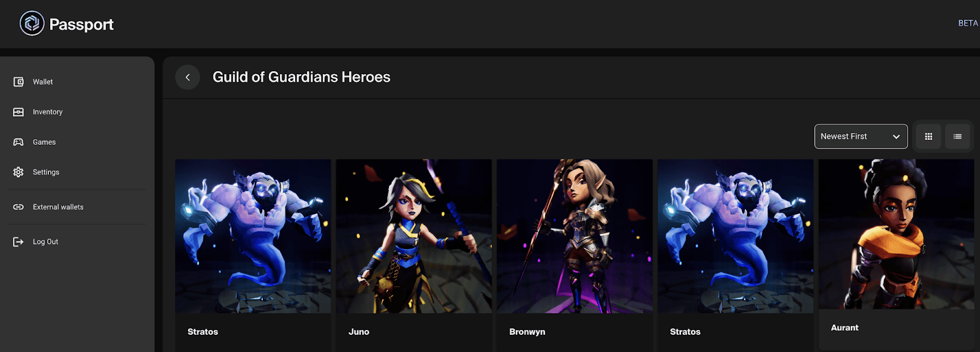Switch to grid view layout
The width and height of the screenshot is (980, 352).
pos(929,137)
